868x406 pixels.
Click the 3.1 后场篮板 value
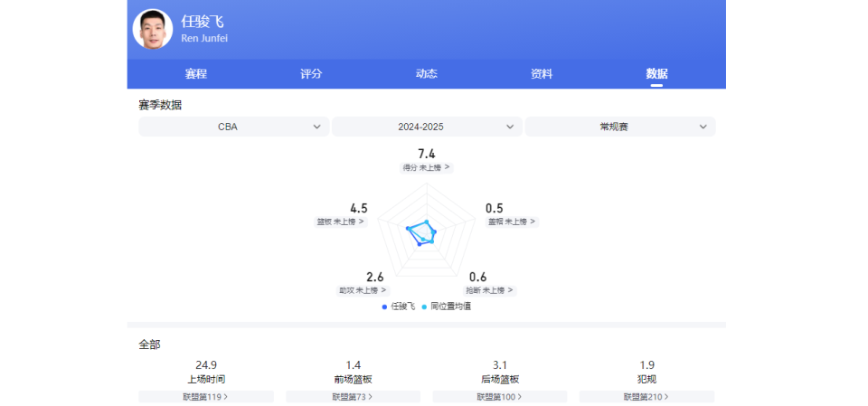[500, 365]
